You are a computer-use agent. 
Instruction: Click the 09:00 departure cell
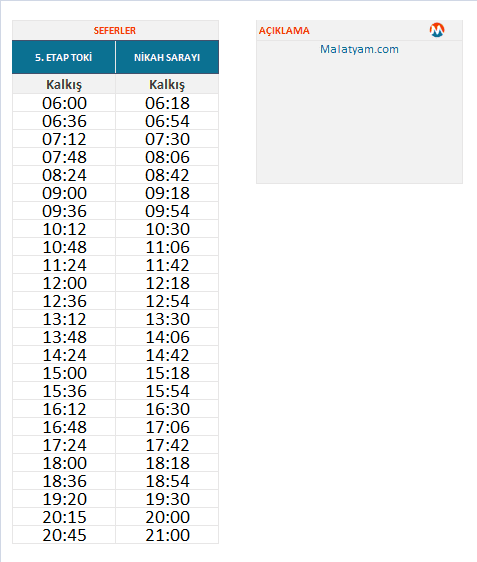[x=64, y=193]
